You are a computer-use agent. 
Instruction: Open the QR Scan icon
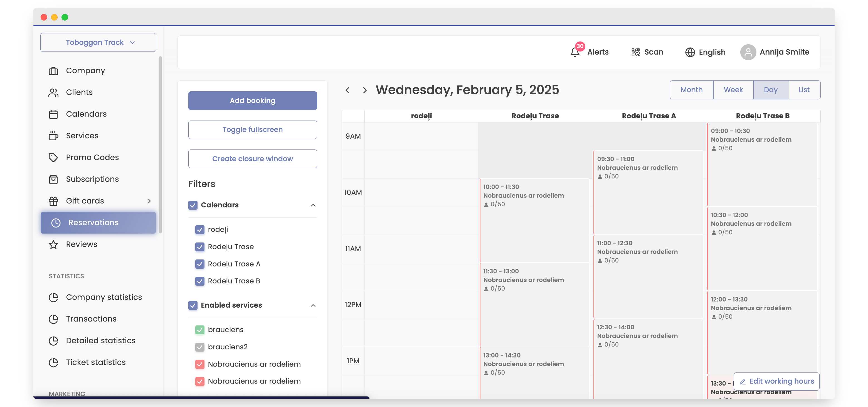tap(635, 52)
